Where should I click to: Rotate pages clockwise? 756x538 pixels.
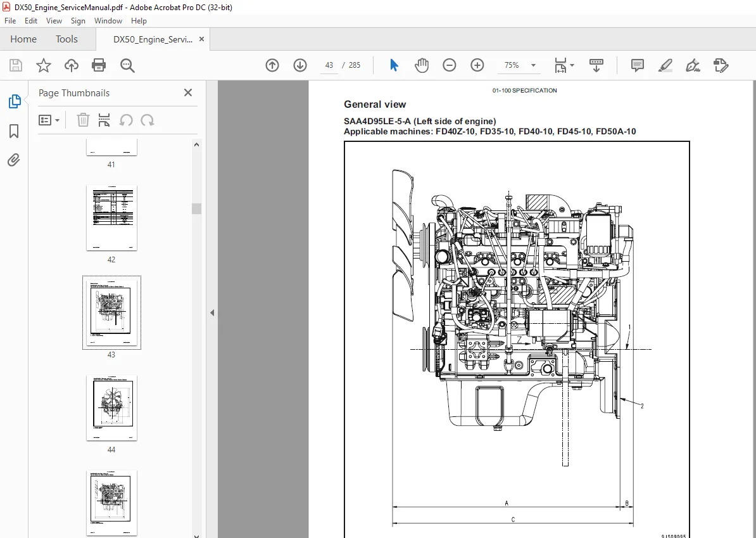147,120
